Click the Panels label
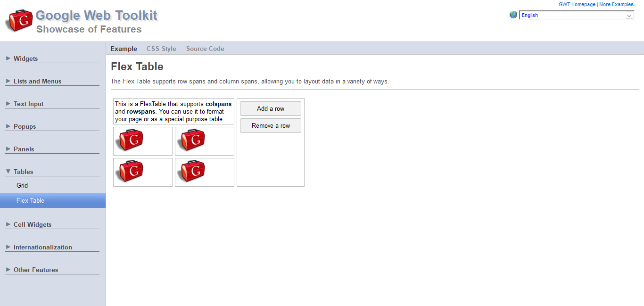This screenshot has width=644, height=306. pos(24,149)
